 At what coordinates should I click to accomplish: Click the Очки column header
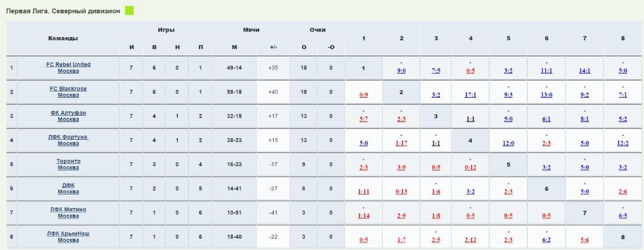(x=317, y=30)
